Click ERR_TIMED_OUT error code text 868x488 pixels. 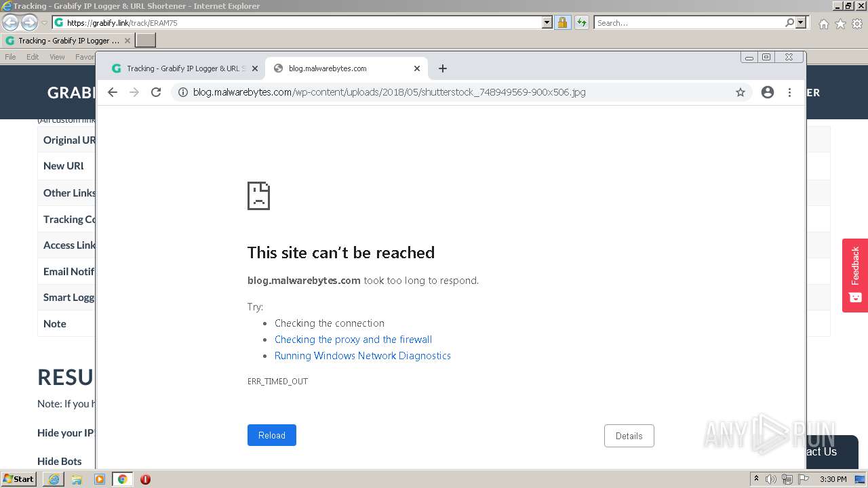point(277,382)
